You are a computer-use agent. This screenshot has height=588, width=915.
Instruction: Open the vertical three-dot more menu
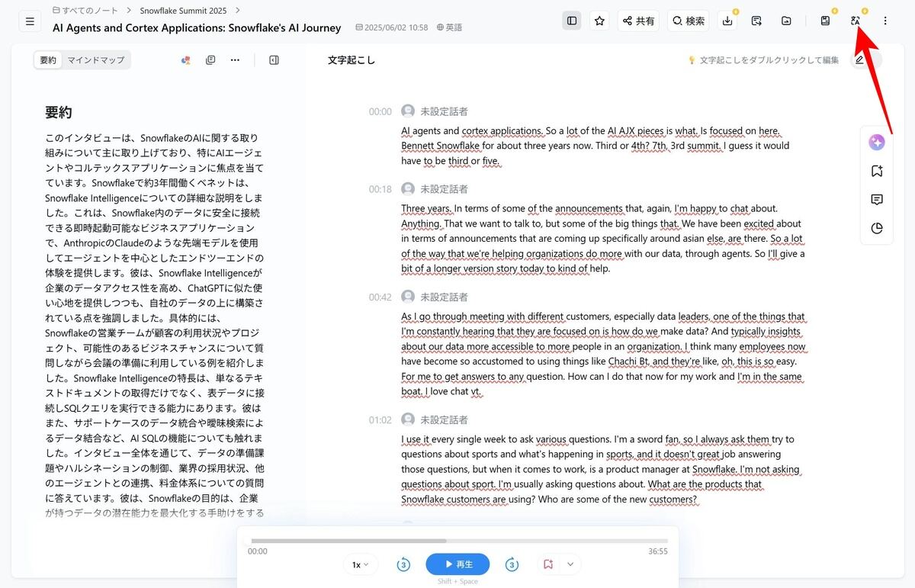pos(885,21)
